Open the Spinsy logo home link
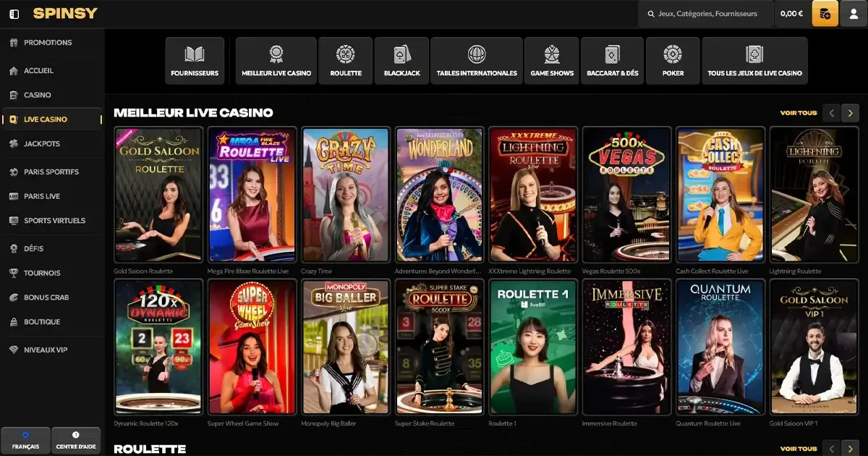868x456 pixels. tap(65, 14)
